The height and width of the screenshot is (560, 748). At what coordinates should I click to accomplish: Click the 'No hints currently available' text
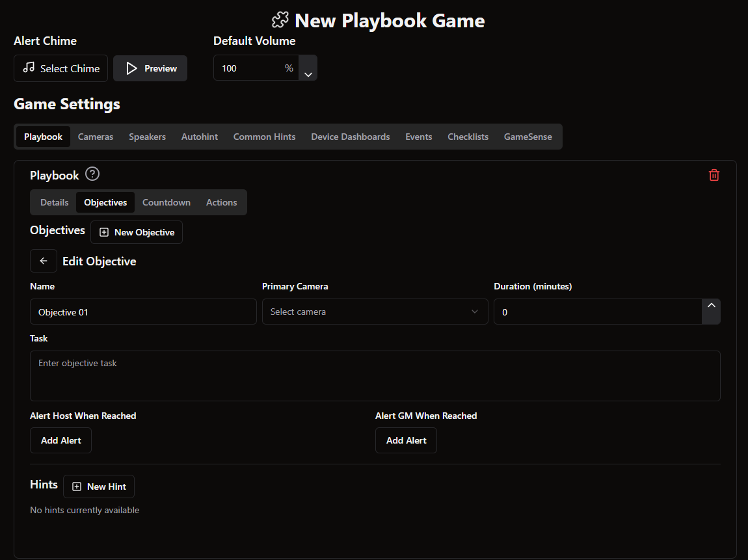[x=85, y=510]
